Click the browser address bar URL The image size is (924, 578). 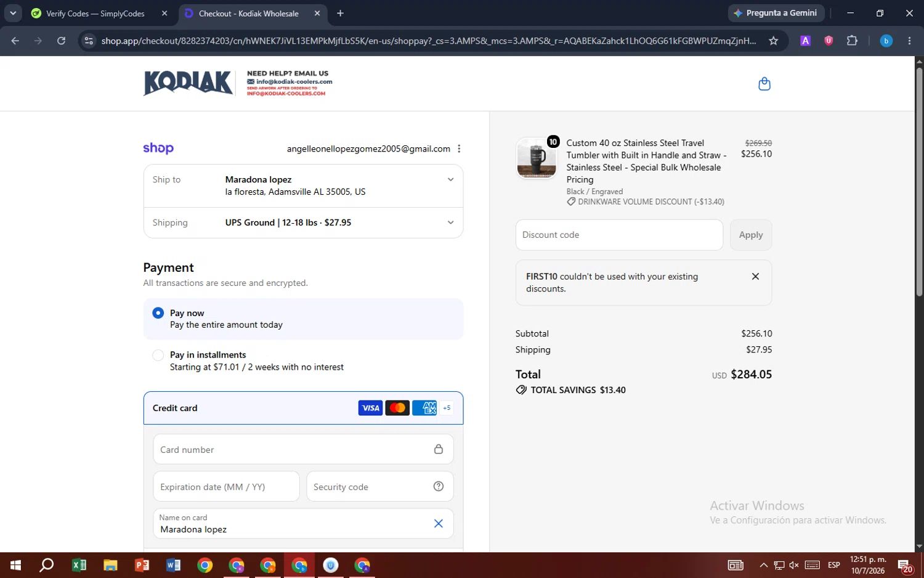click(x=429, y=41)
